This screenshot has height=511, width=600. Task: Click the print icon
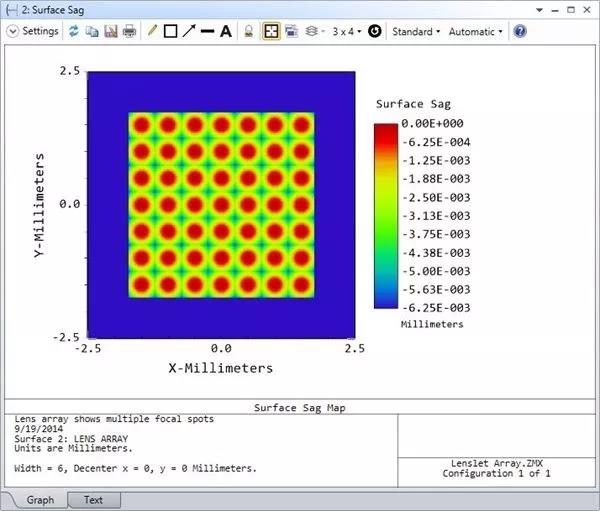tap(129, 31)
